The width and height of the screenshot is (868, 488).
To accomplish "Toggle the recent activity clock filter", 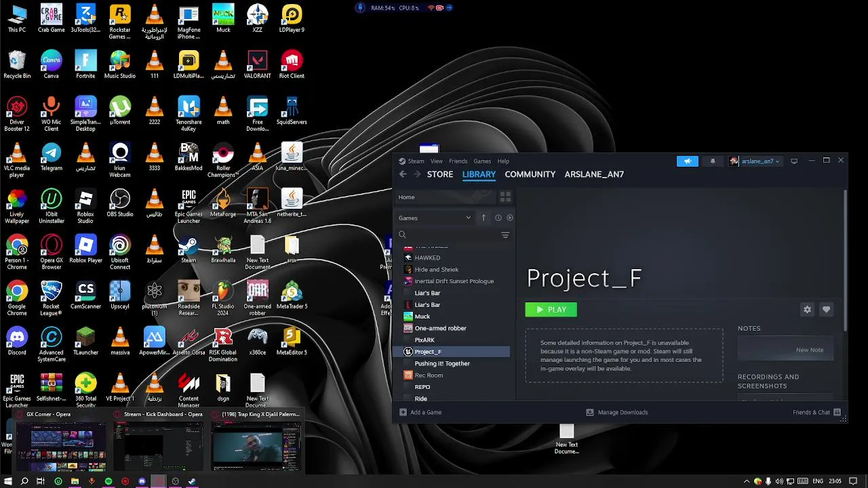I will (x=498, y=218).
